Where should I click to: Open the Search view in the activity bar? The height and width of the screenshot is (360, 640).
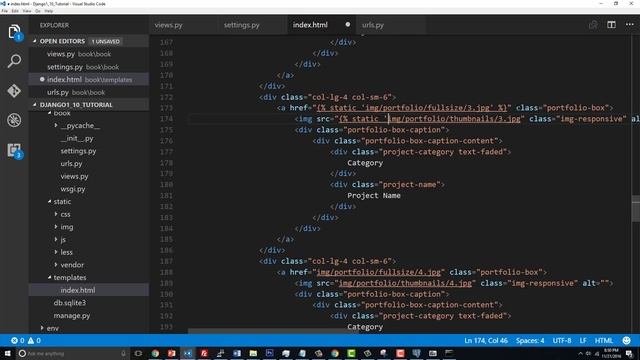tap(14, 61)
